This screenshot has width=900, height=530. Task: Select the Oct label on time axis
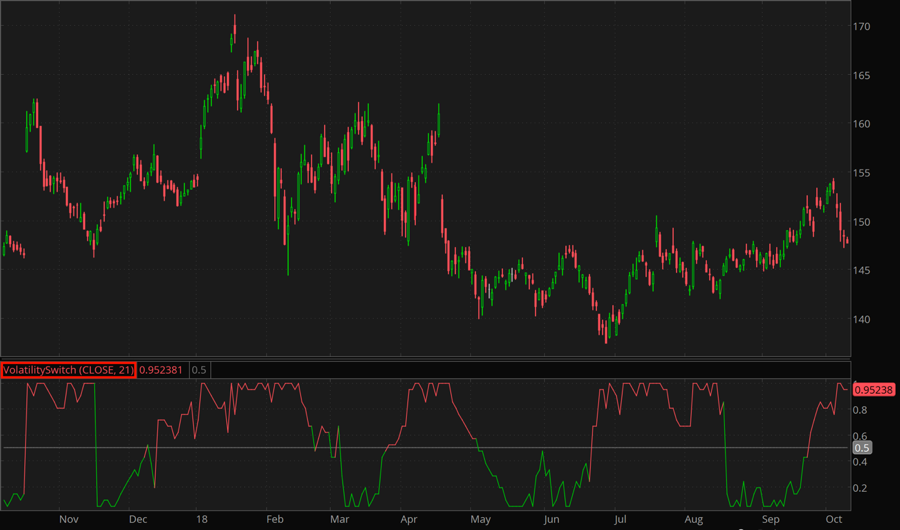coord(833,520)
